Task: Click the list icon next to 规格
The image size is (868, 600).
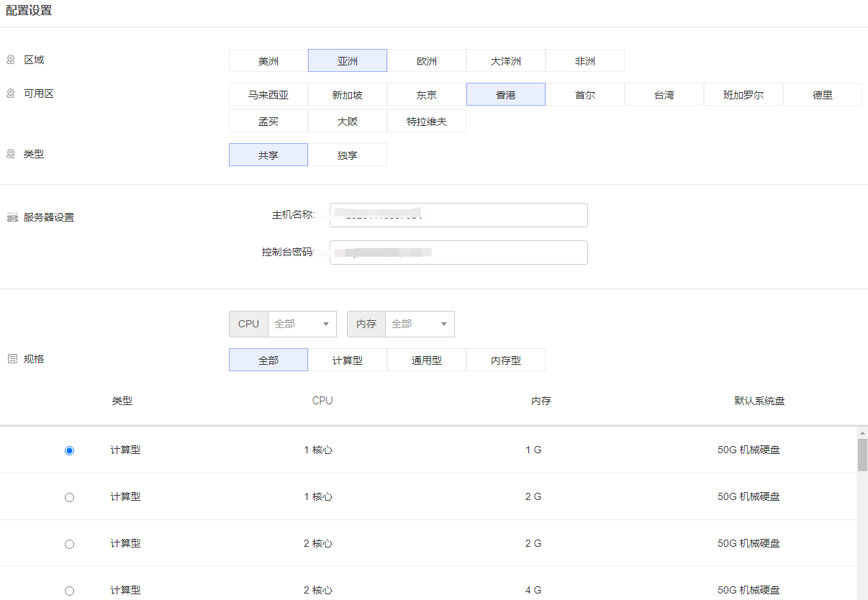Action: 12,358
